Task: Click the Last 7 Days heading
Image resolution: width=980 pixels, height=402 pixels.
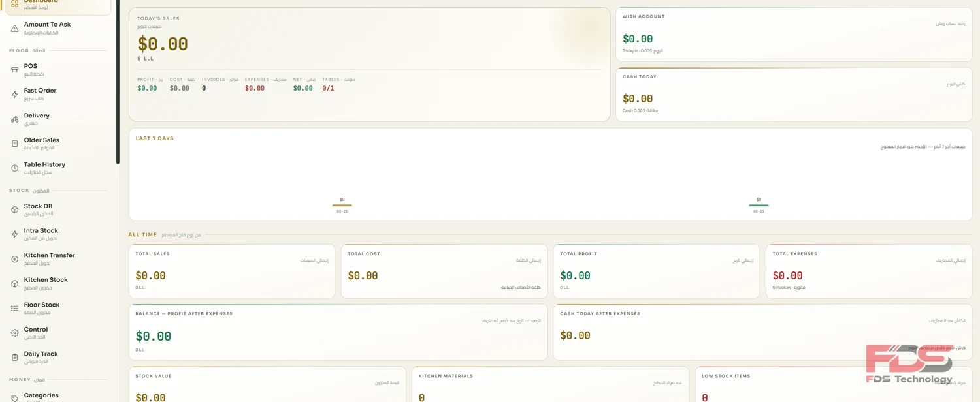Action: coord(155,138)
